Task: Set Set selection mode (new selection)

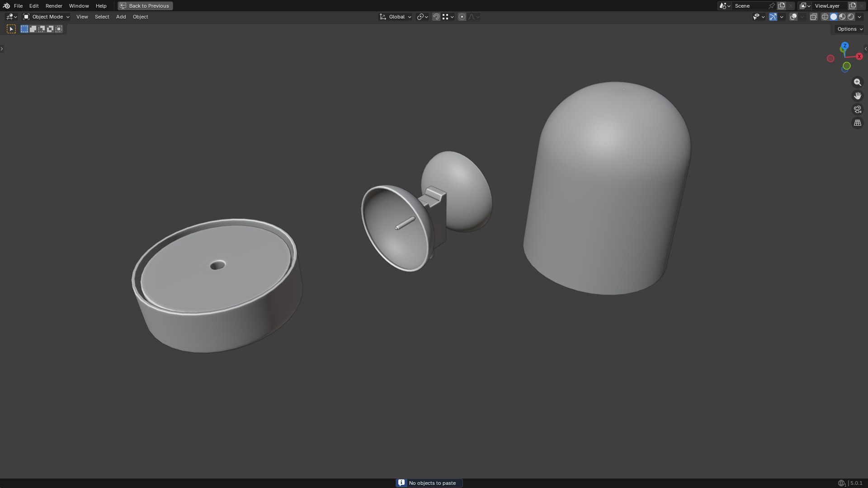Action: pos(24,29)
